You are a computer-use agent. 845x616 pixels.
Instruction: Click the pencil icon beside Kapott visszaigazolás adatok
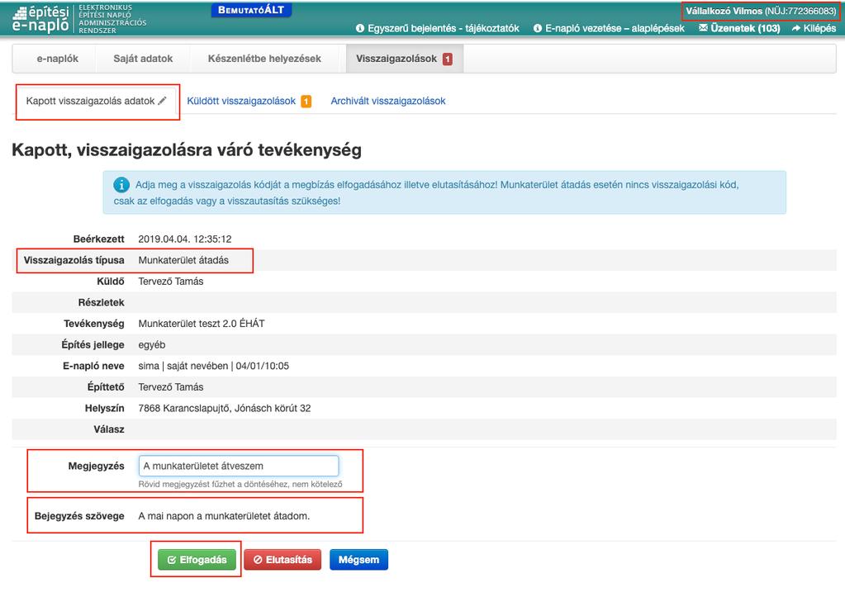point(162,101)
